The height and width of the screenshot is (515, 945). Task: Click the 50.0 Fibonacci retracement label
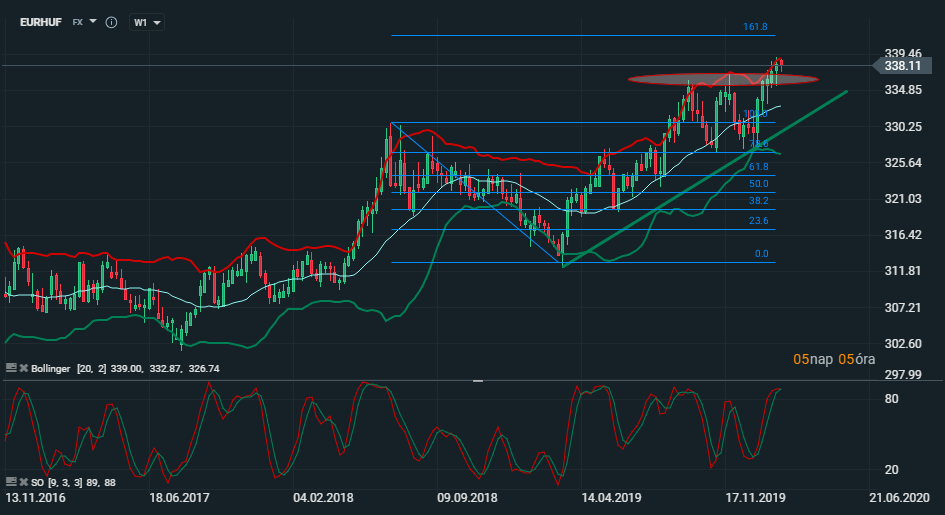[758, 184]
